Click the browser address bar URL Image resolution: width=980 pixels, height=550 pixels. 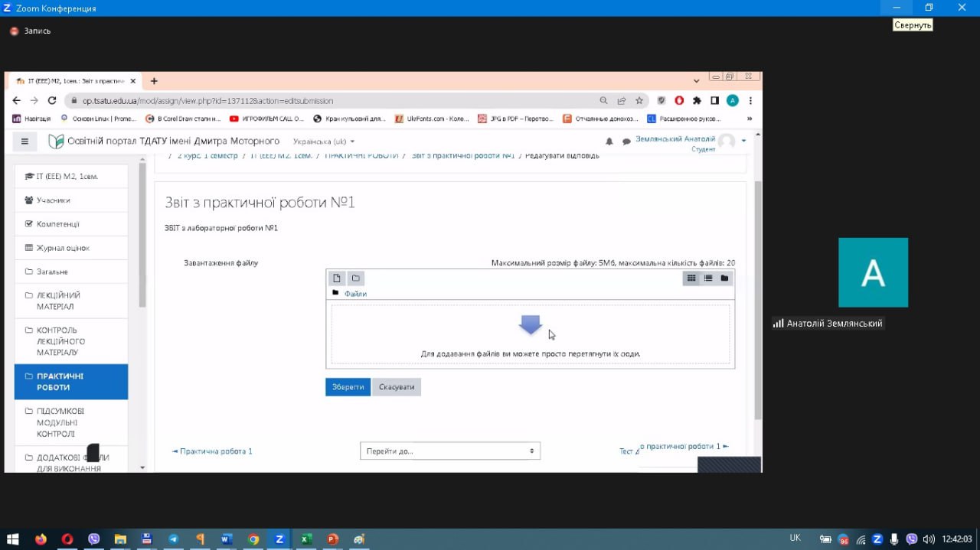[207, 101]
